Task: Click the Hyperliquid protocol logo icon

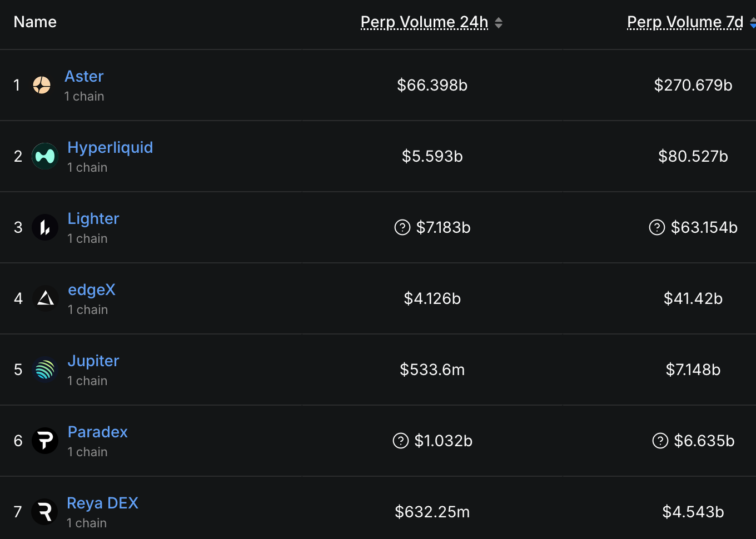Action: 45,156
